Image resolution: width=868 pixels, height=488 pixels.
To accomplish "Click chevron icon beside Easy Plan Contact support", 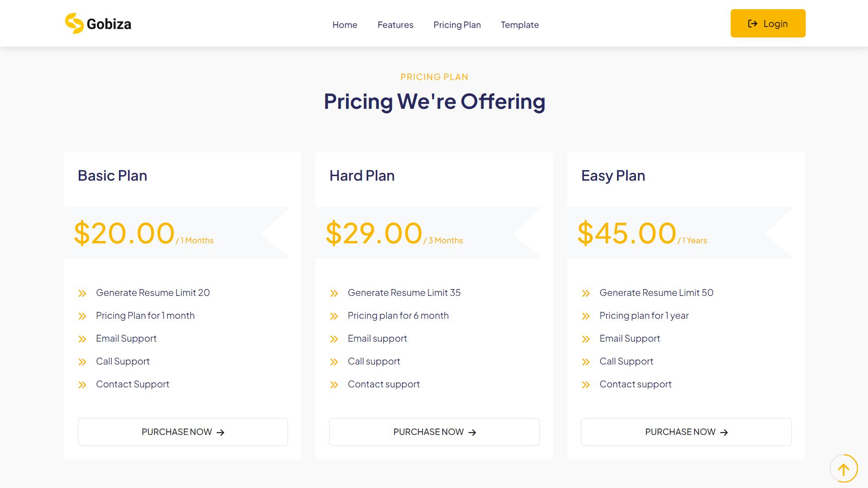I will [x=586, y=385].
